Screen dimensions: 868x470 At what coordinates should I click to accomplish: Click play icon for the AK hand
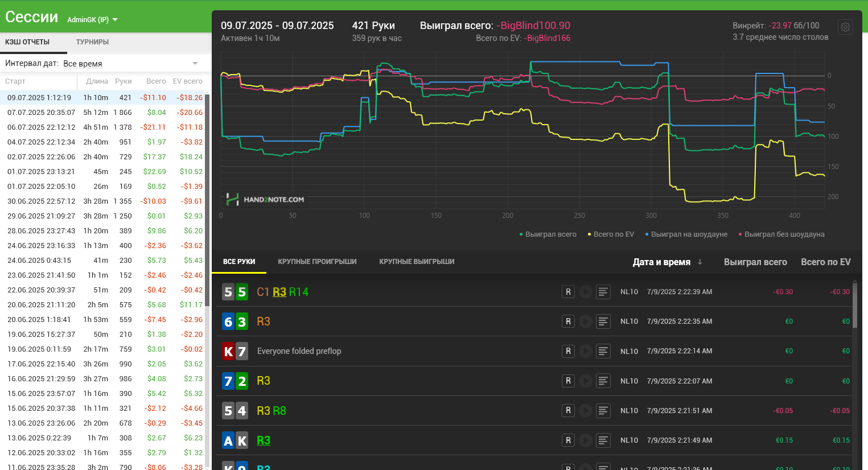click(x=586, y=440)
